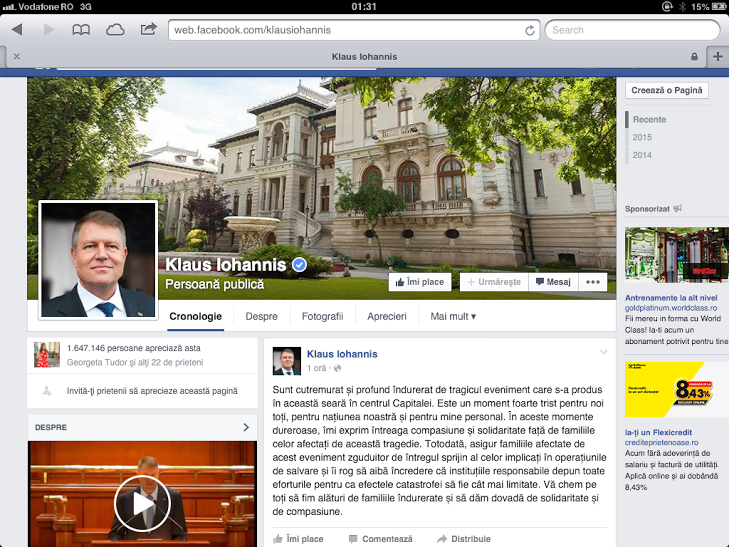Open the bookmarks book icon
Screen dimensions: 729x547
click(x=81, y=30)
